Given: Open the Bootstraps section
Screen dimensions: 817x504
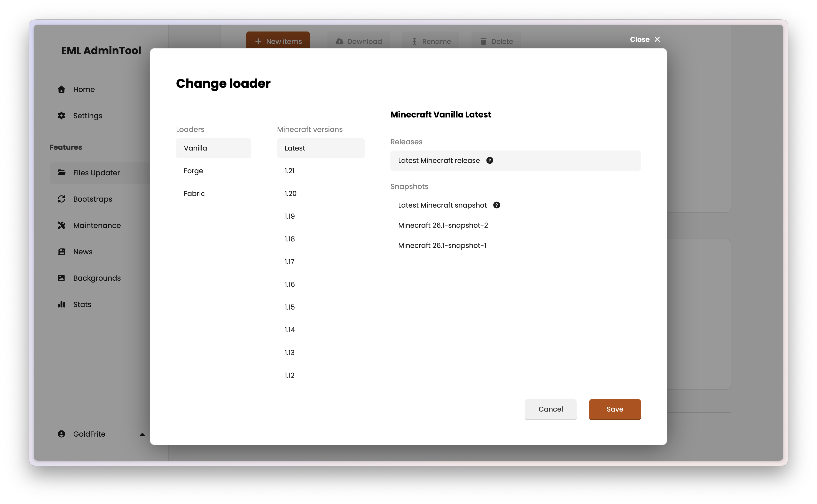Looking at the screenshot, I should pos(92,199).
